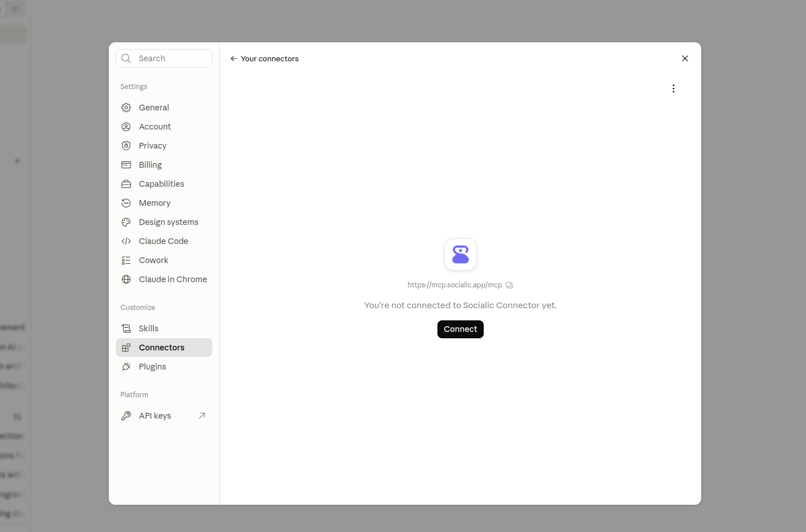Image resolution: width=806 pixels, height=532 pixels.
Task: Open API keys platform link
Action: [x=164, y=416]
